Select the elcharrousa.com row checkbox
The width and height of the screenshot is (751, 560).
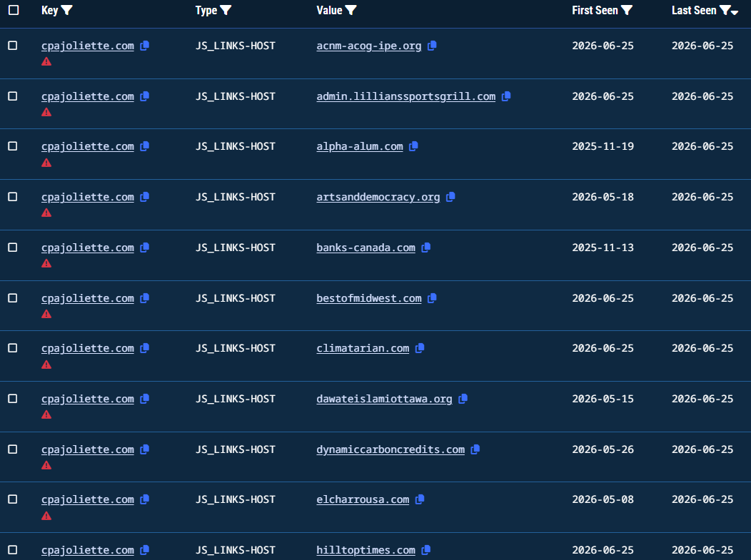13,499
